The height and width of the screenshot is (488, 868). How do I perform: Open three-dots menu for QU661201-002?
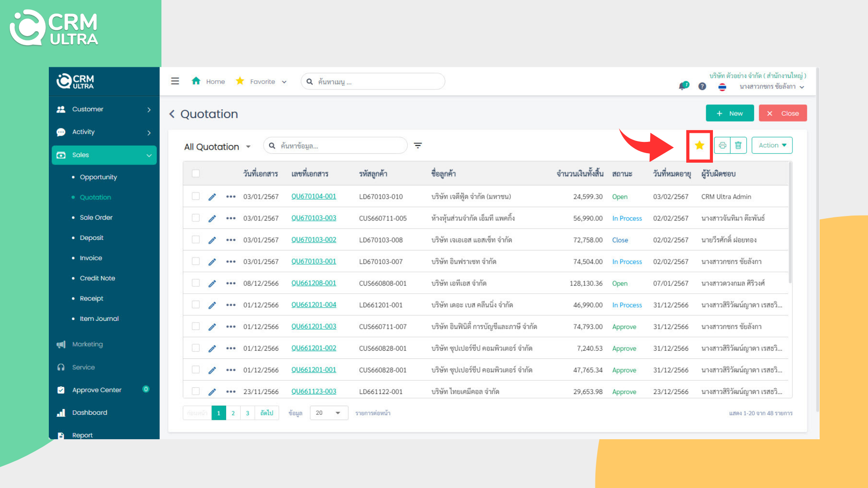pos(231,349)
